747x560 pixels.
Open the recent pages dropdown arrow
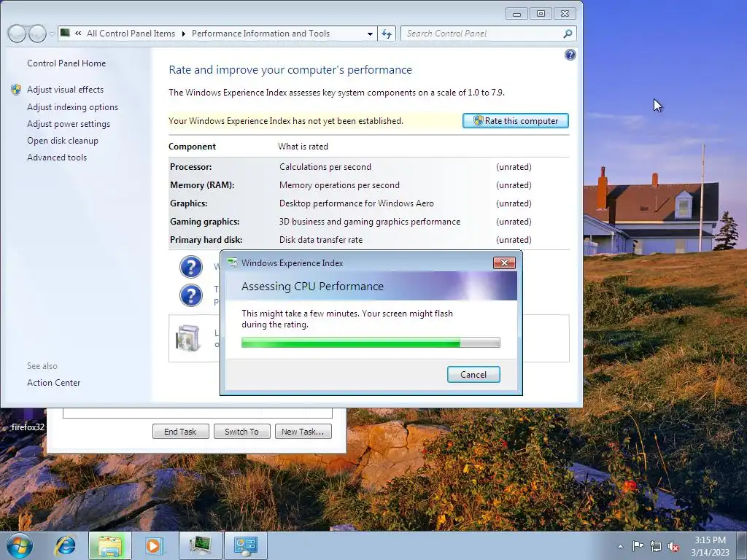[x=52, y=34]
